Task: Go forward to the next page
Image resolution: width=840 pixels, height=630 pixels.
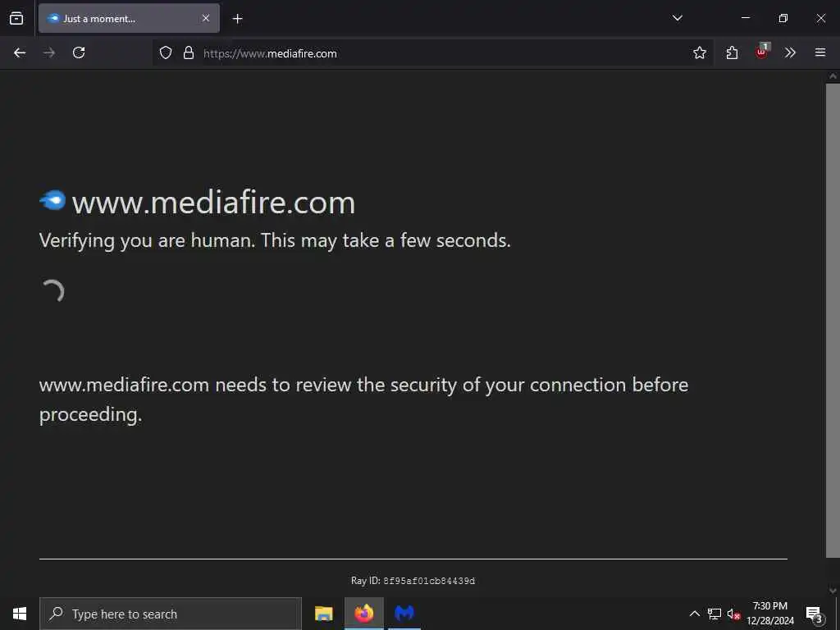Action: click(x=49, y=52)
